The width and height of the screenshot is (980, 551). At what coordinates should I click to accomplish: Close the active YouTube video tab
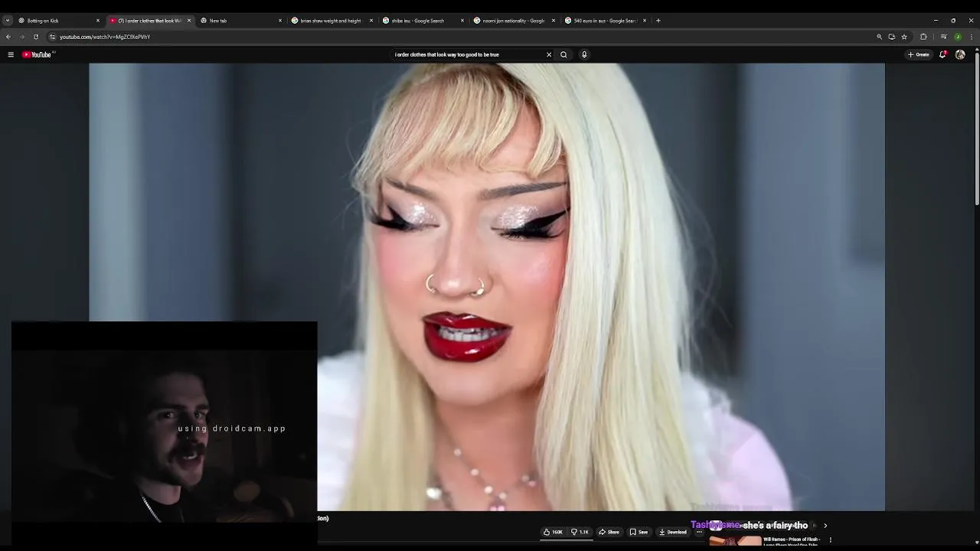189,21
